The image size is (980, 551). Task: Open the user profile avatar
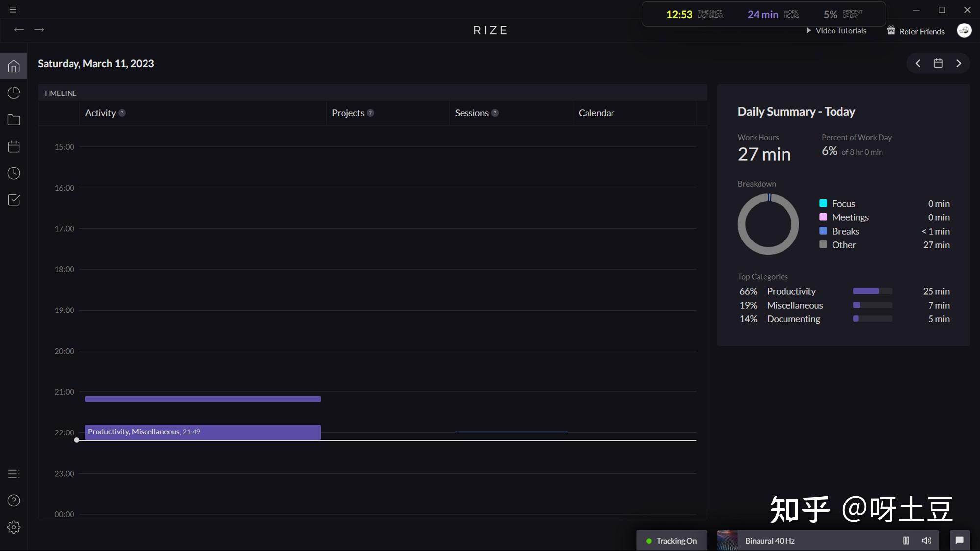tap(964, 31)
